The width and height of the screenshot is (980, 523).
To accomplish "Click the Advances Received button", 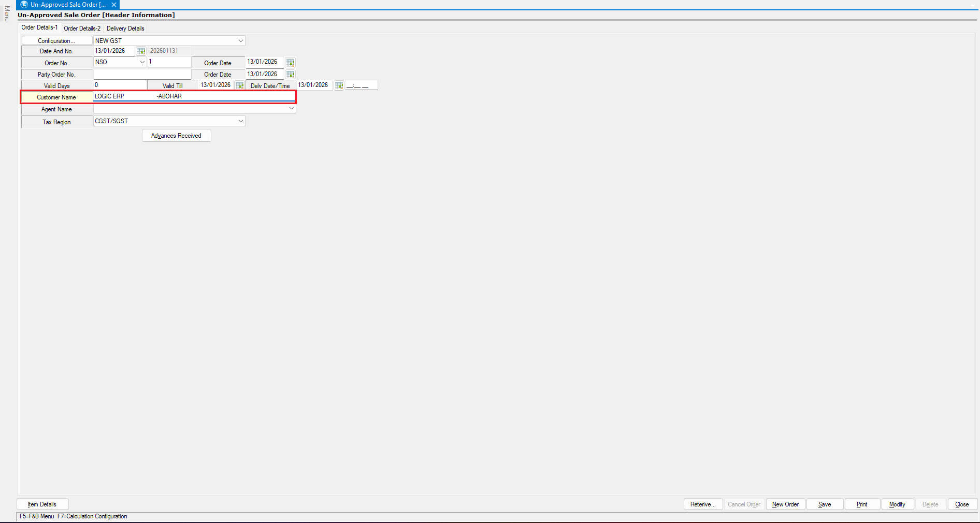I will (x=176, y=136).
